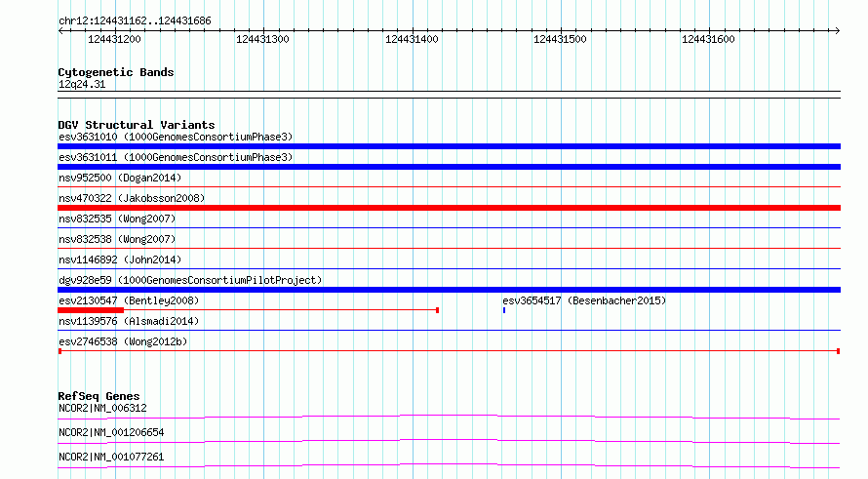Select the Cytogenetic Bands track title
This screenshot has height=479, width=868.
(116, 72)
